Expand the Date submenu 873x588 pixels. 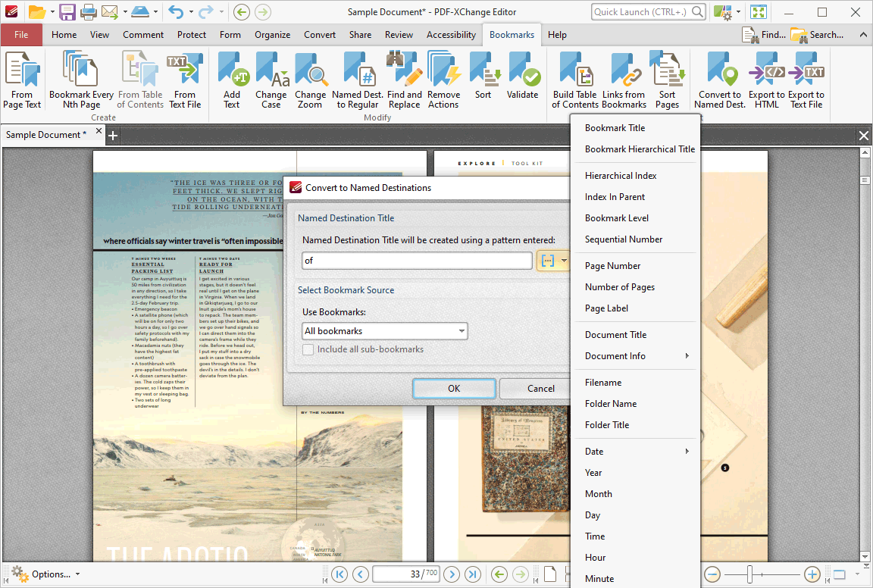(636, 452)
